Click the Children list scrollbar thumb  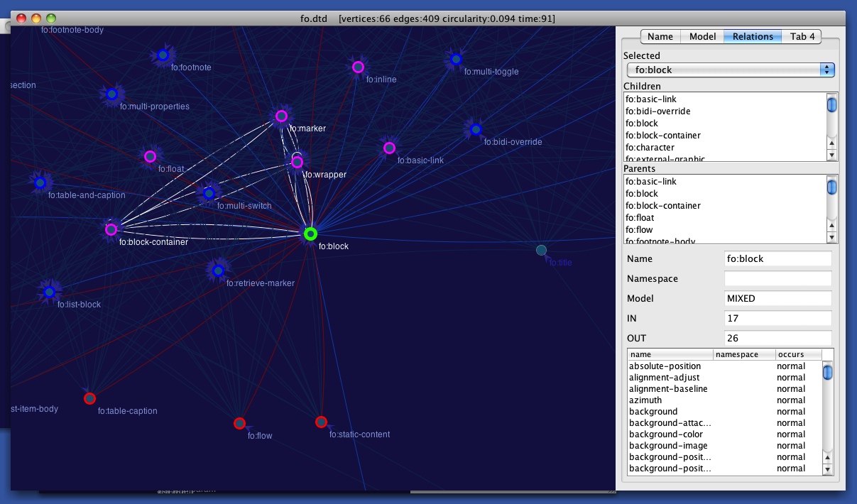coord(832,105)
